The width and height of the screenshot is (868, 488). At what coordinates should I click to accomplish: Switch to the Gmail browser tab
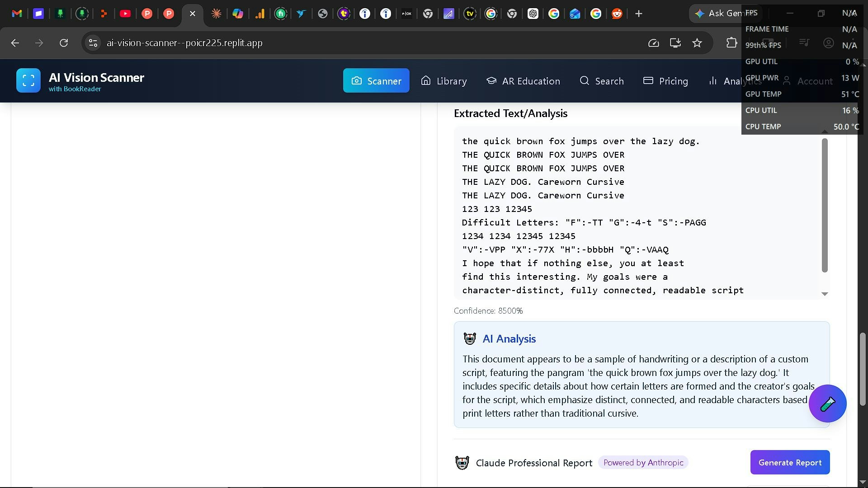(17, 14)
